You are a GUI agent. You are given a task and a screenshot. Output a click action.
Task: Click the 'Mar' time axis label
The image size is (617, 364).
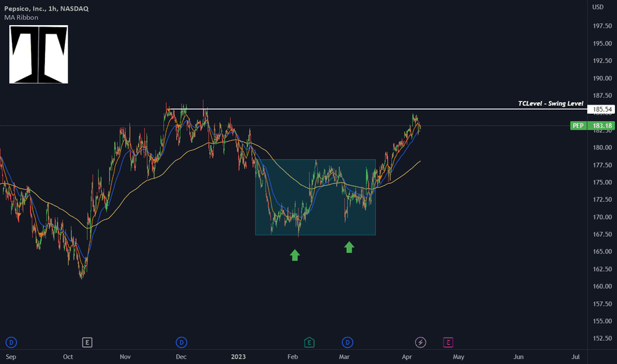pyautogui.click(x=344, y=357)
